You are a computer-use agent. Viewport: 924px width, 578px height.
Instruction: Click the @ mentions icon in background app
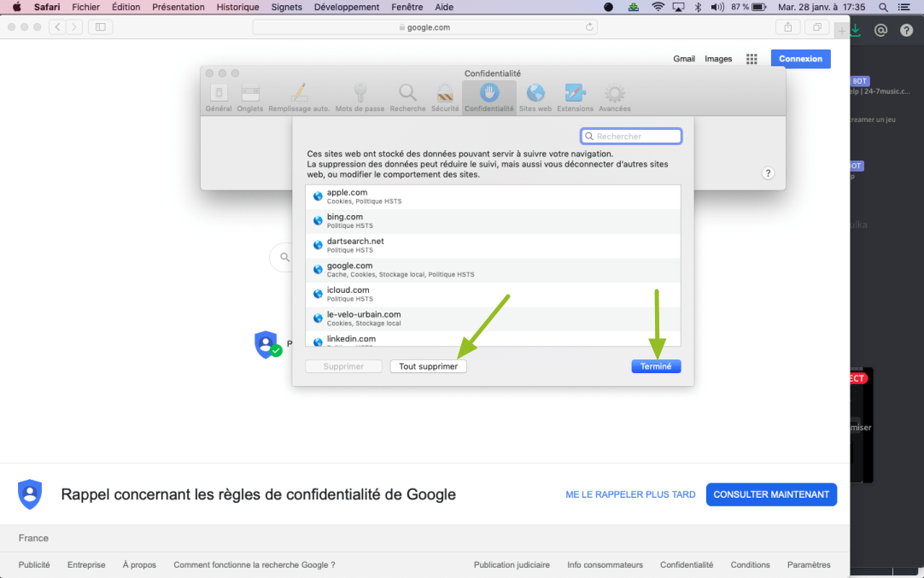(881, 31)
